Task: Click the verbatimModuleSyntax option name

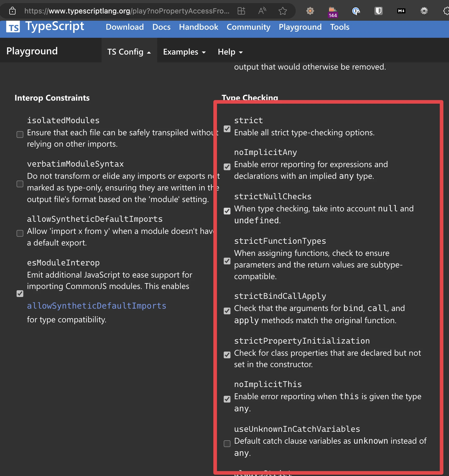Action: click(75, 164)
